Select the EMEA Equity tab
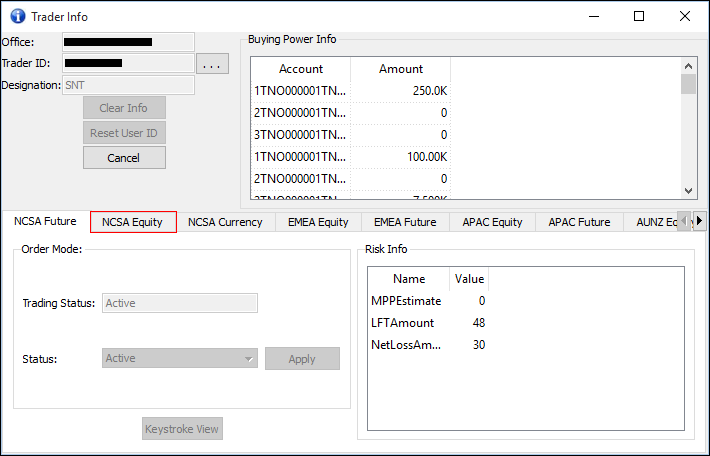 point(318,222)
